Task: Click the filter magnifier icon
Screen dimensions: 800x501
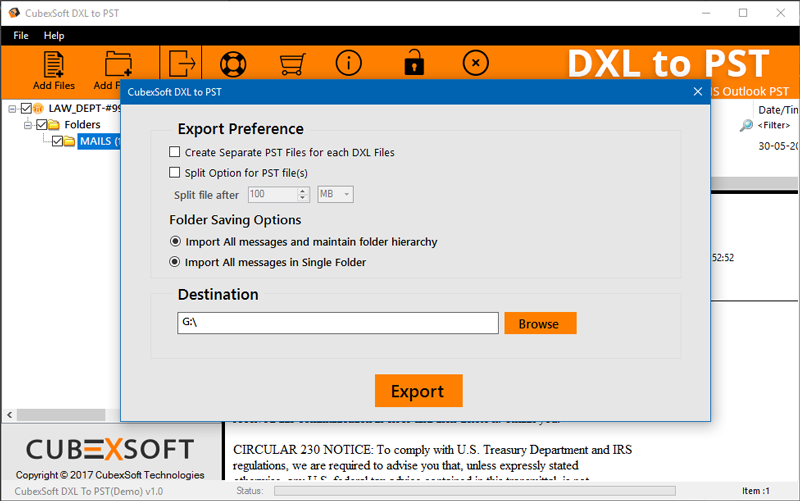Action: tap(746, 125)
